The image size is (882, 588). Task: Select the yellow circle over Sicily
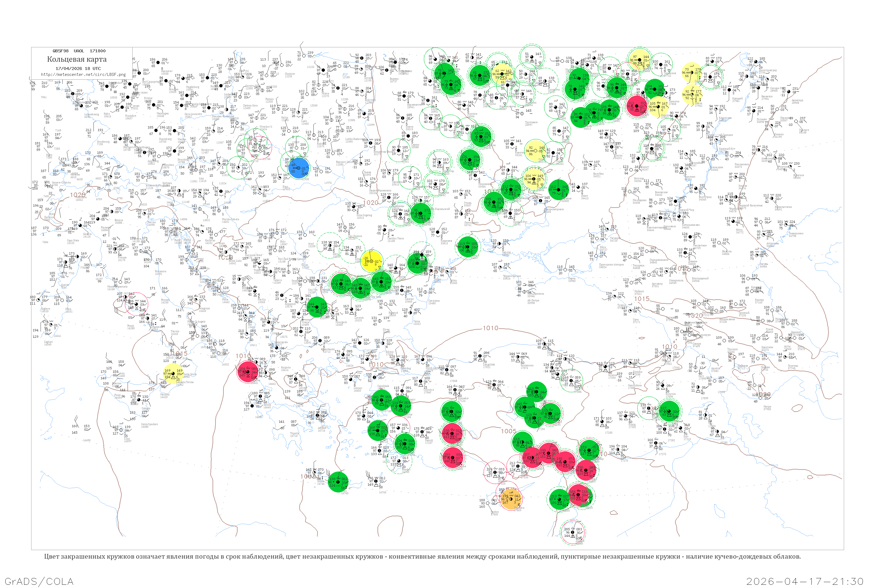pyautogui.click(x=173, y=373)
